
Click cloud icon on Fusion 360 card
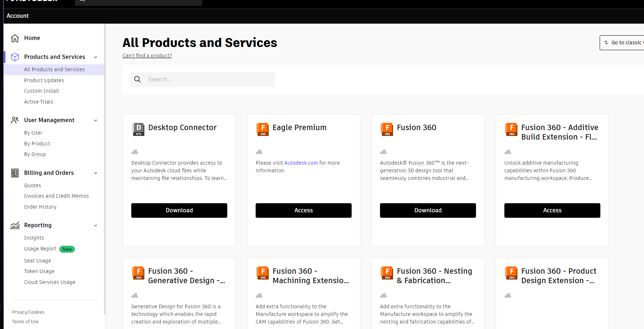pos(383,152)
